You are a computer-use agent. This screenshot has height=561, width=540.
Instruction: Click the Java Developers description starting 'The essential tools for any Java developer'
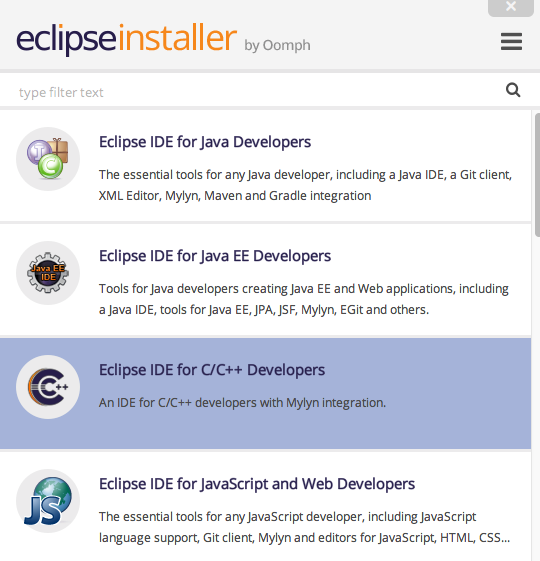[x=306, y=185]
